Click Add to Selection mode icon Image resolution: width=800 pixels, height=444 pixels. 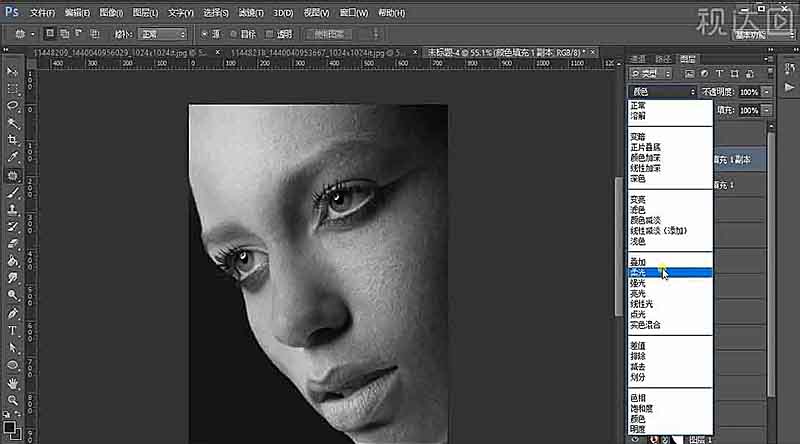tap(65, 34)
